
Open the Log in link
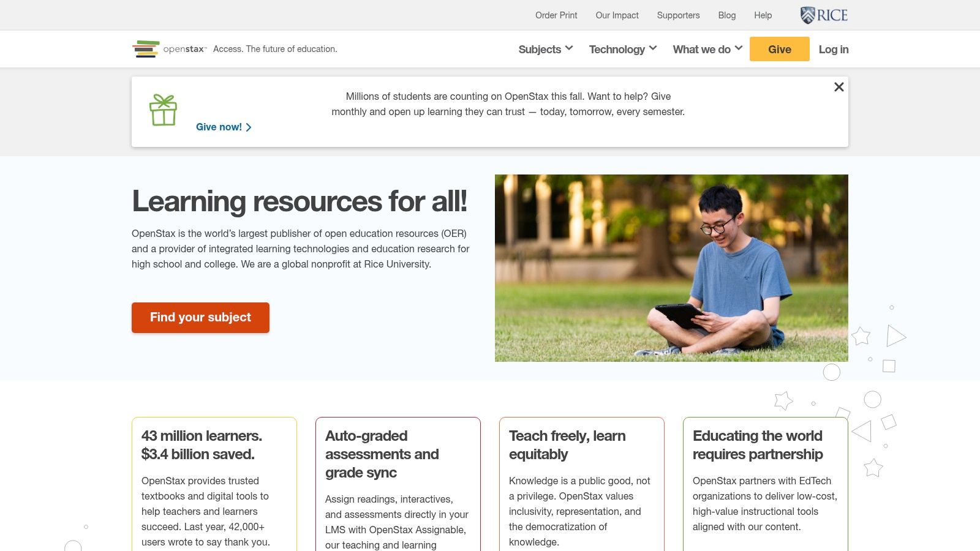pyautogui.click(x=834, y=49)
